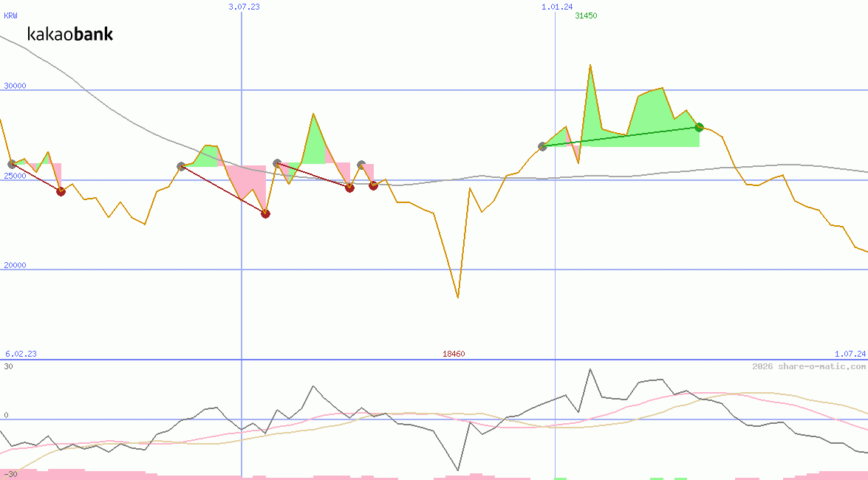This screenshot has width=868, height=480.
Task: Select the 3.07.23 date label
Action: click(244, 6)
